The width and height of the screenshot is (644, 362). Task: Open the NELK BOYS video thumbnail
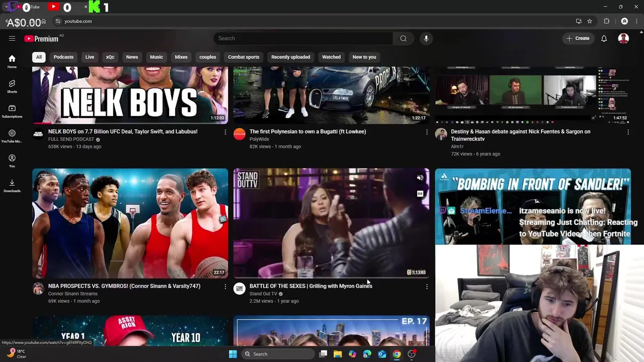point(130,95)
